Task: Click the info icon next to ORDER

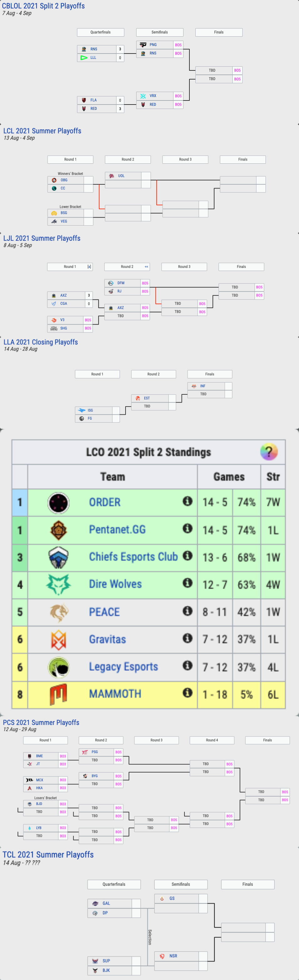Action: 187,501
